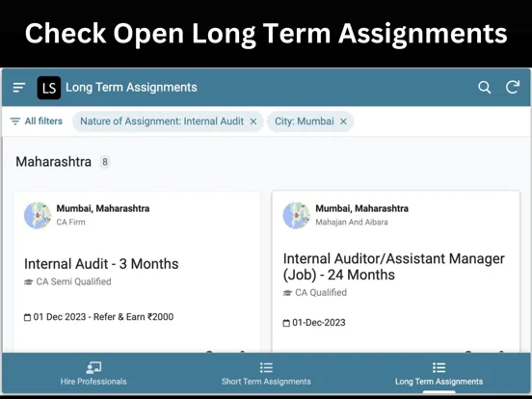
Task: Remove Nature of Assignment Internal Audit filter
Action: click(x=253, y=121)
